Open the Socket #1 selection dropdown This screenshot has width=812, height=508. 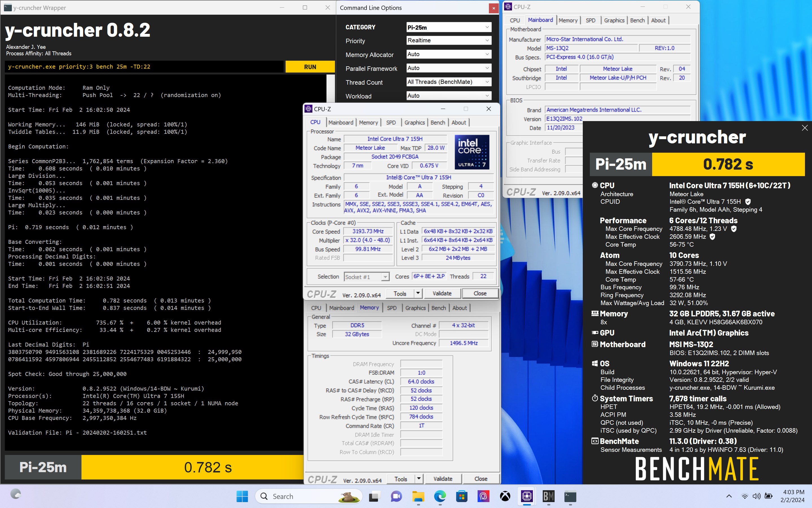[x=367, y=277]
